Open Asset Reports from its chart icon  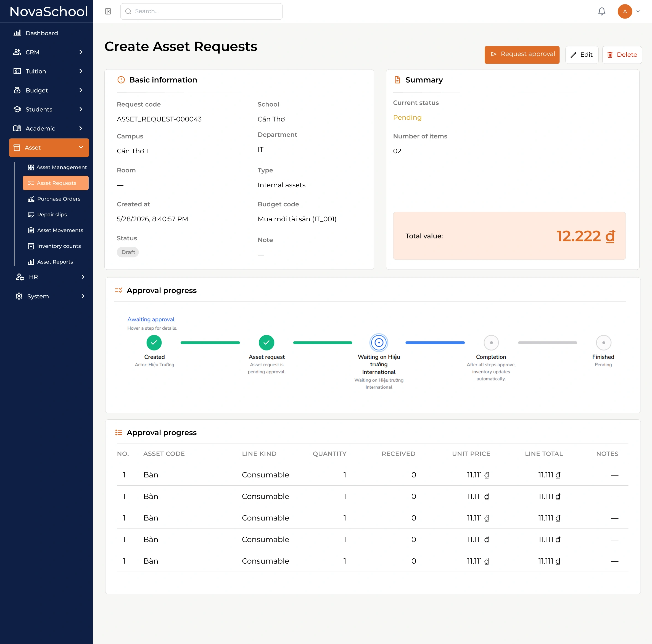point(31,262)
